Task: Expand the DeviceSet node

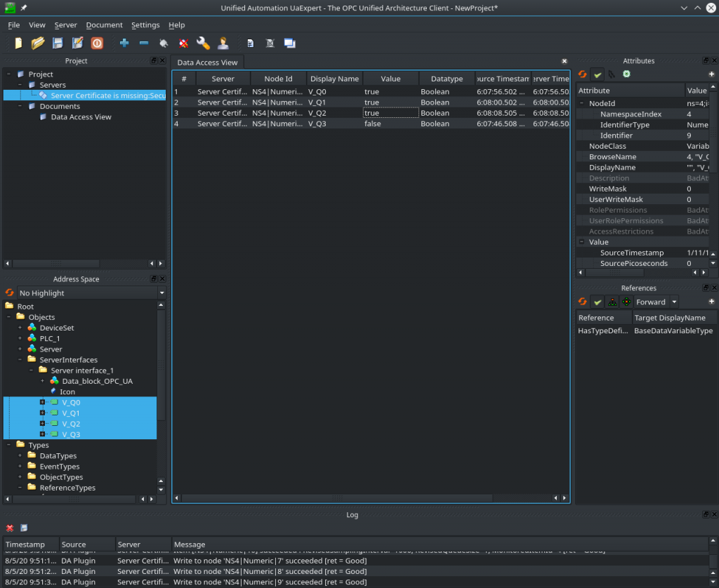Action: click(x=20, y=328)
